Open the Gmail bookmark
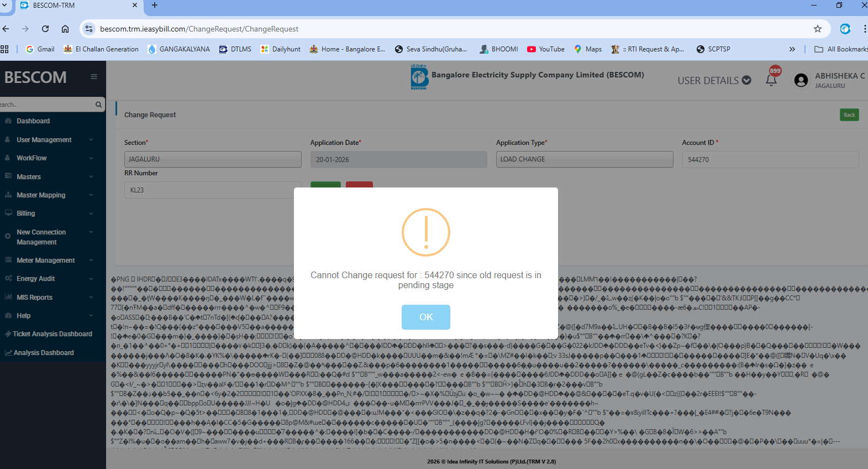Viewport: 868px width, 469px height. point(40,49)
